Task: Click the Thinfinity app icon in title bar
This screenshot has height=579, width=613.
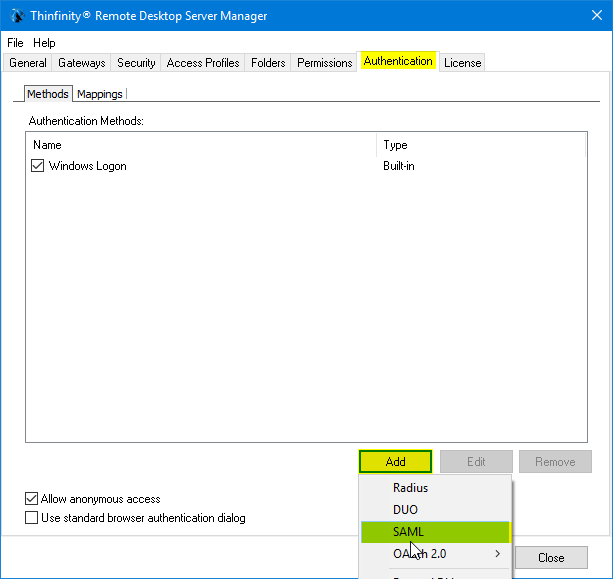Action: tap(17, 16)
